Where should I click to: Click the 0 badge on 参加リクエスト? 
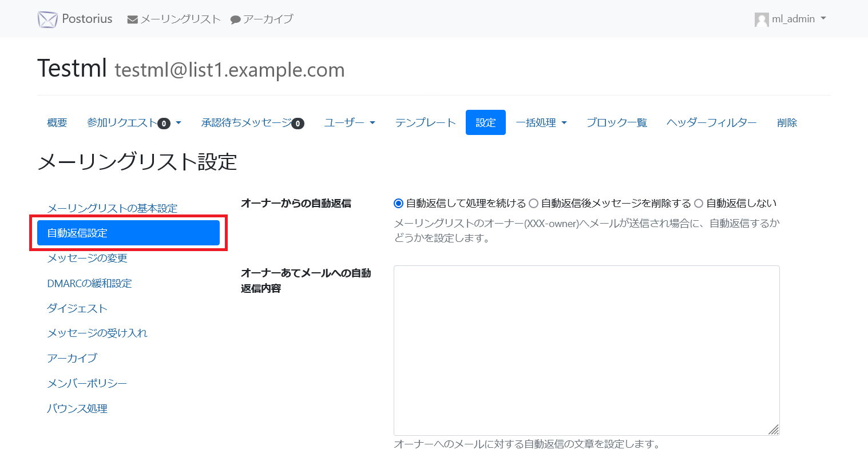164,123
